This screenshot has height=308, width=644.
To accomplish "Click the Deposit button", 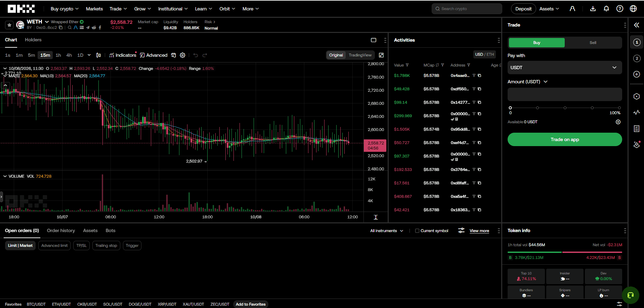I will tap(523, 9).
